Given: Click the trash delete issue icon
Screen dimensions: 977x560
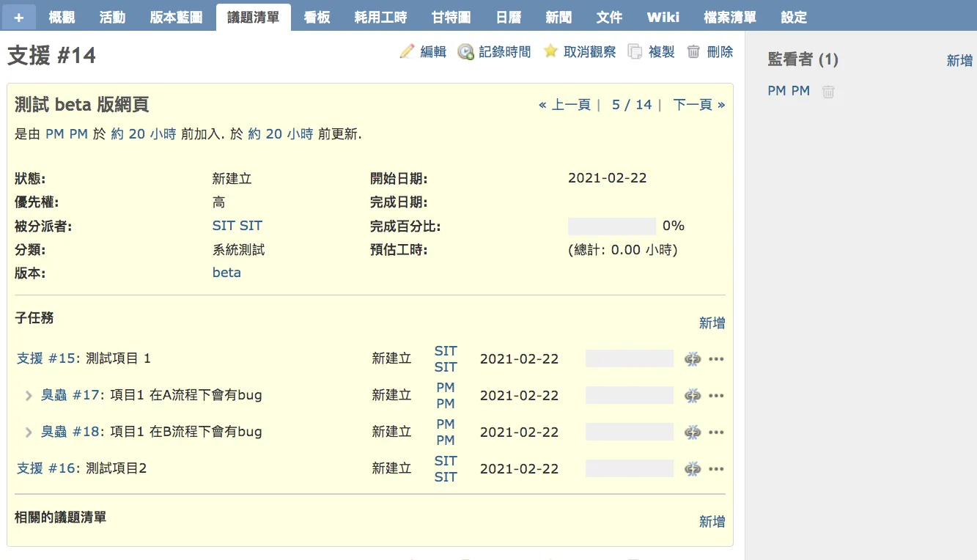Looking at the screenshot, I should click(x=693, y=51).
